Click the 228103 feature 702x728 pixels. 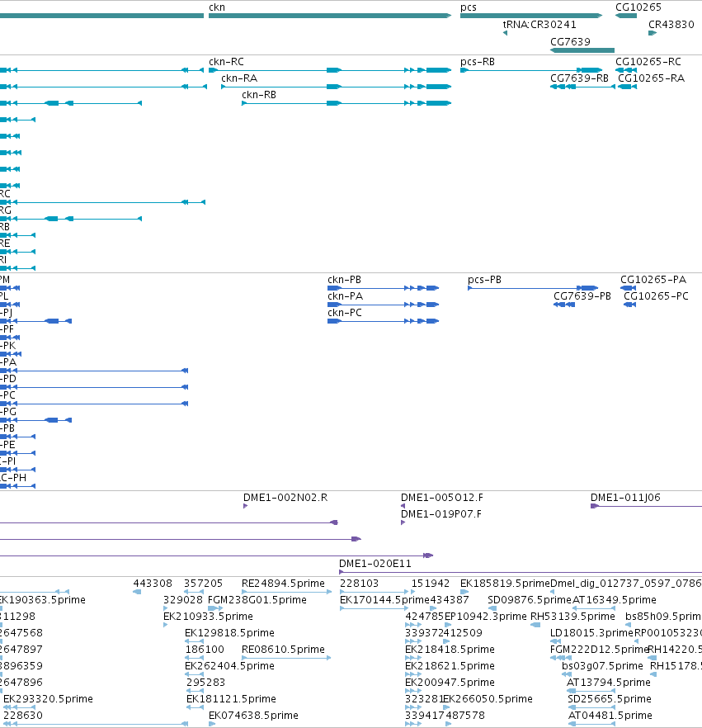374,592
